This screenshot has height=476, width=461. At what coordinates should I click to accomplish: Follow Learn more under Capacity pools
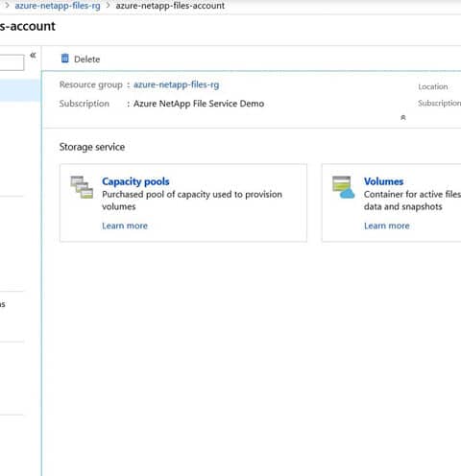coord(125,226)
